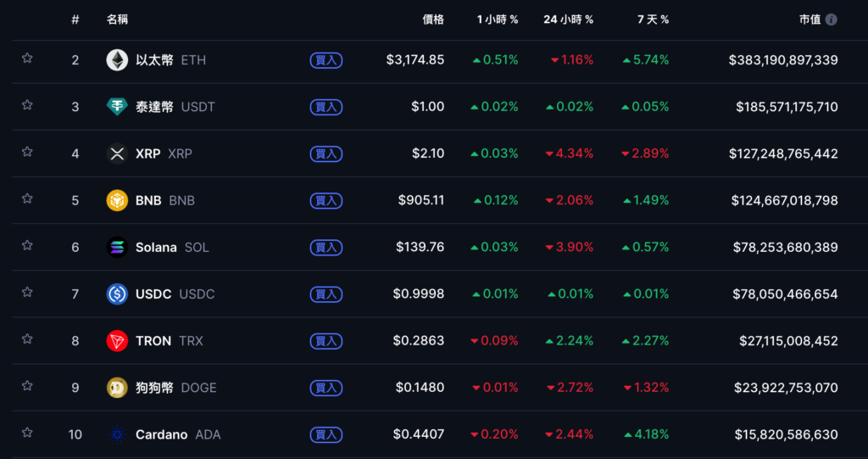Open the 狗狗幣 DOGE coin link
This screenshot has height=459, width=868.
click(175, 388)
